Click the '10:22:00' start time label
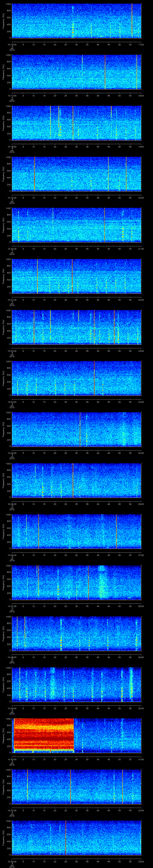This screenshot has height=868, width=153. pos(12,351)
